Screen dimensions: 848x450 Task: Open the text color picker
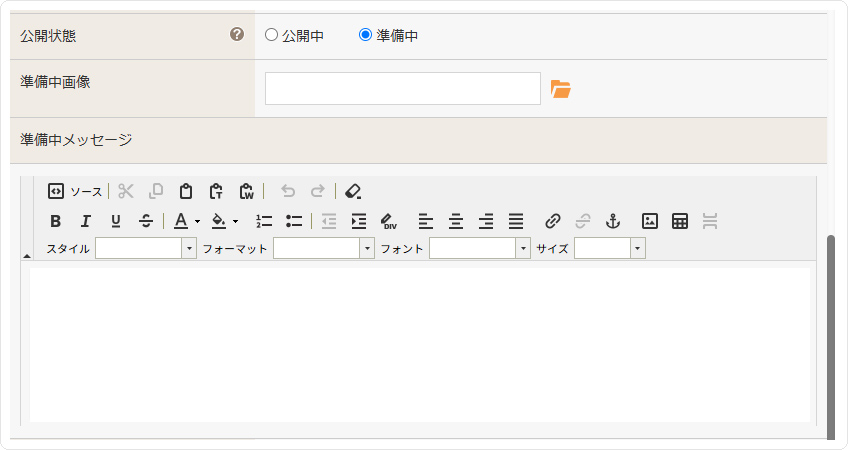186,221
